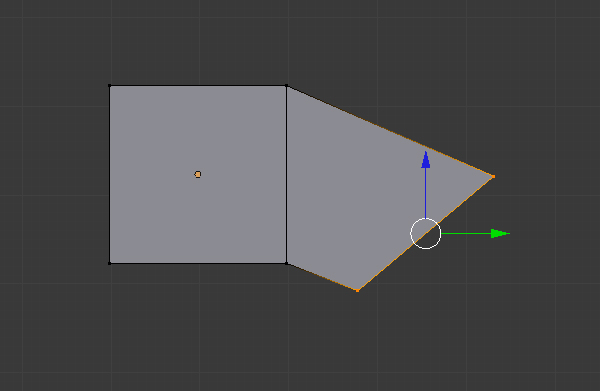Click the orange vertex at the far right tip

pyautogui.click(x=493, y=176)
